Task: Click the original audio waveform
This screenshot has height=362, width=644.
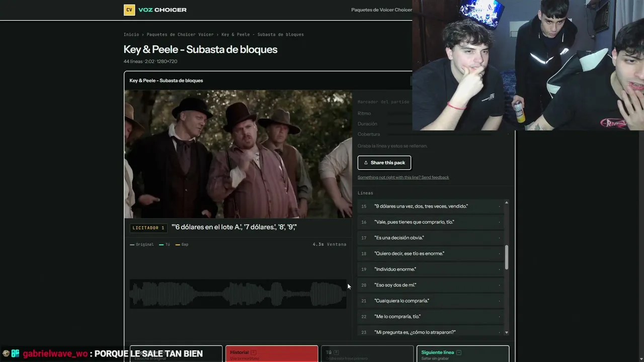Action: pyautogui.click(x=238, y=294)
